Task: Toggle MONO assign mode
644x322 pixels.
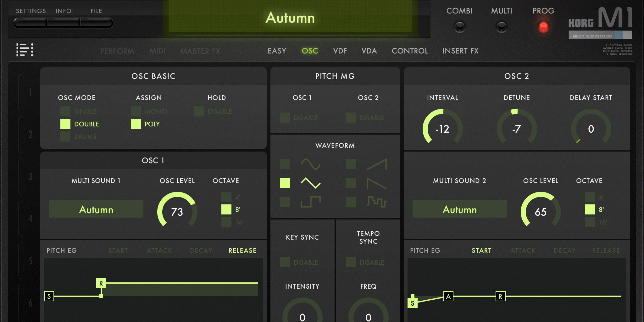Action: pos(136,111)
